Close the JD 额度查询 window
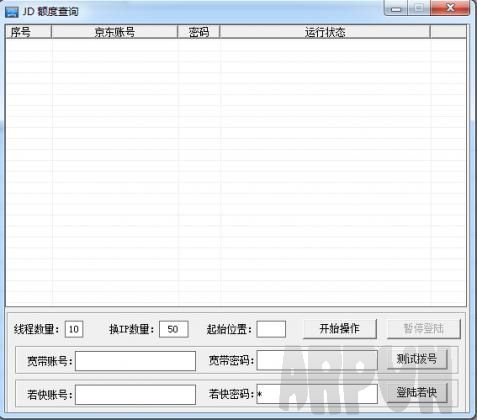Image resolution: width=477 pixels, height=420 pixels. pos(450,8)
